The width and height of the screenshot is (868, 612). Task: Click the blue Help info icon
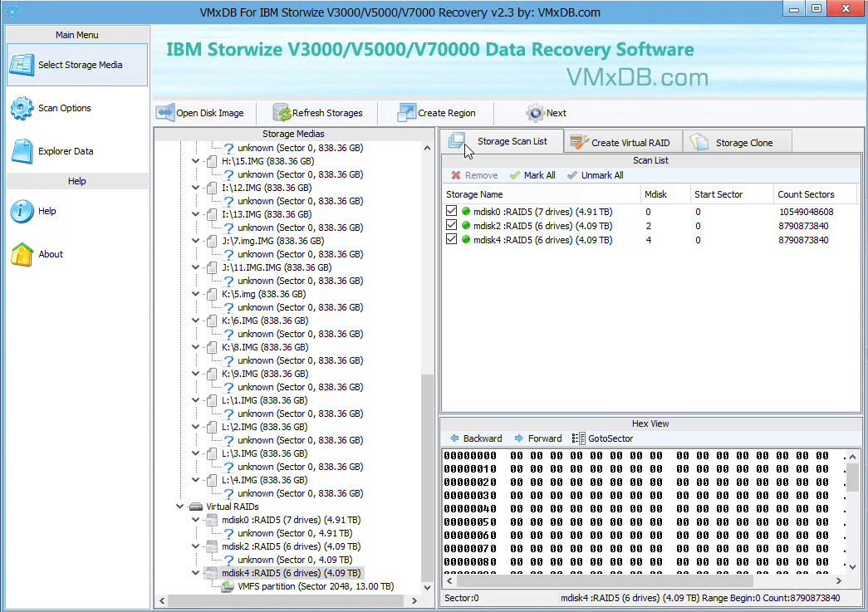click(x=22, y=212)
